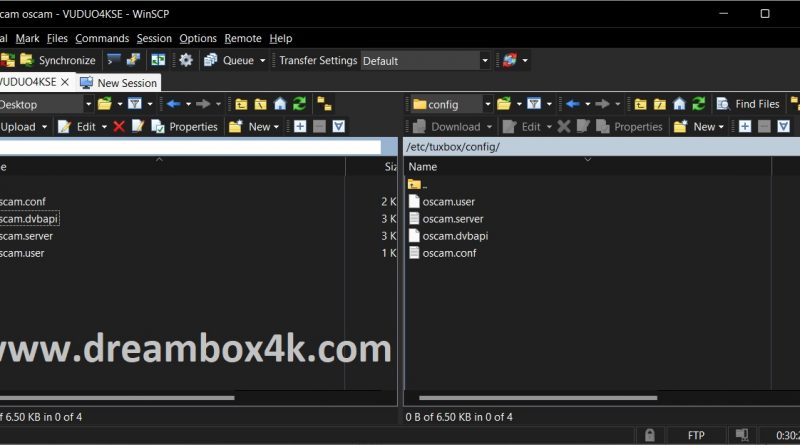Open the Session menu
The height and width of the screenshot is (445, 800).
pos(154,38)
